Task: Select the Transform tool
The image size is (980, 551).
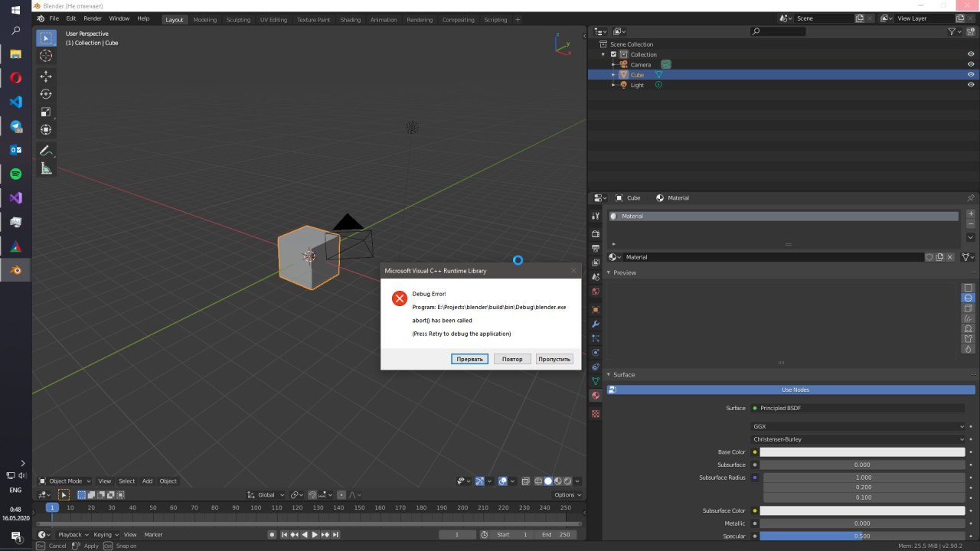Action: click(x=46, y=129)
